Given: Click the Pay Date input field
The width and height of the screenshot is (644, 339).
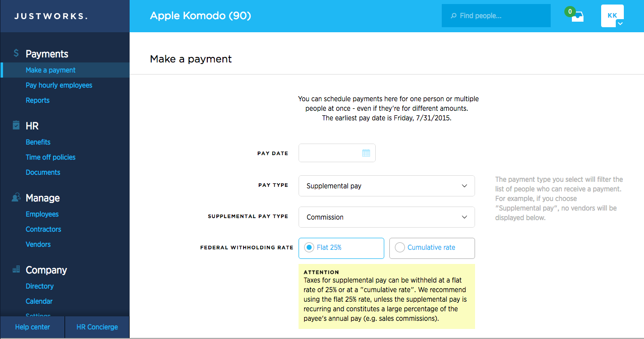Looking at the screenshot, I should point(337,153).
